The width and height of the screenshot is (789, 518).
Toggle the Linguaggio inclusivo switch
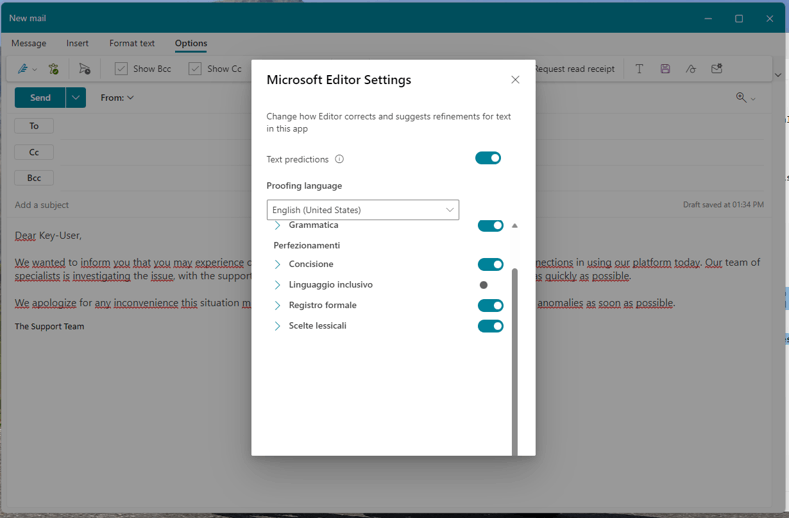click(484, 285)
